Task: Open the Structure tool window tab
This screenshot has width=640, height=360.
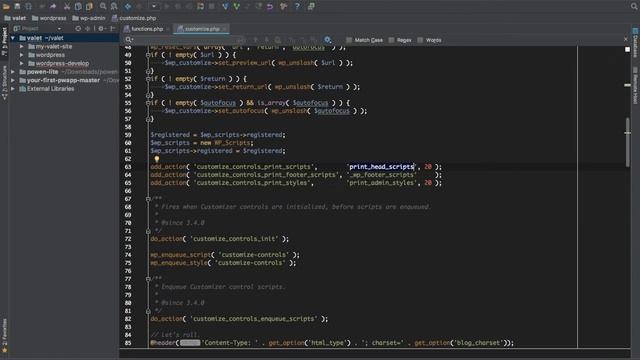Action: tap(4, 83)
